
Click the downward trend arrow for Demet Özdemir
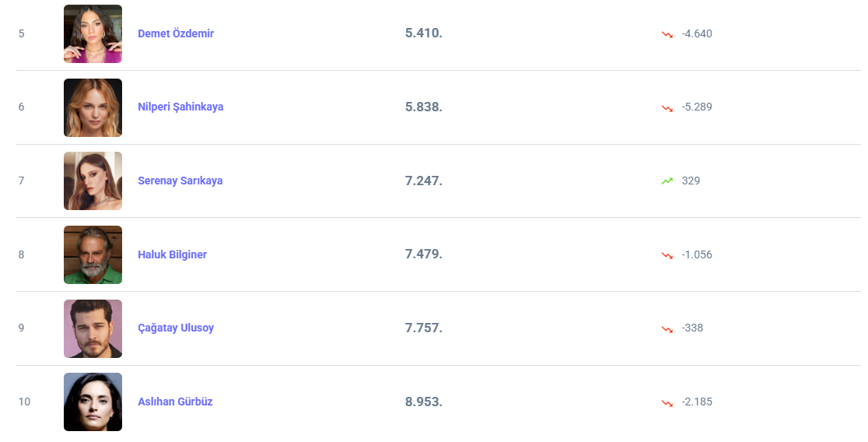pyautogui.click(x=667, y=34)
